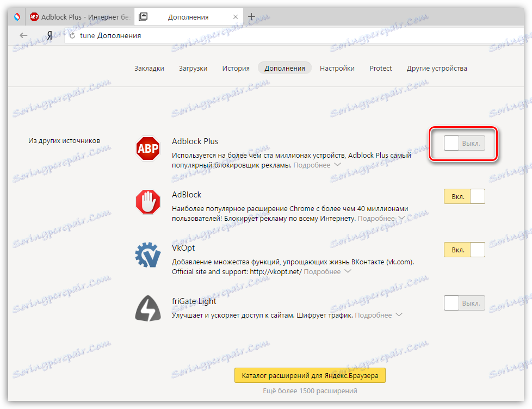Click the Adblock Plus extension icon
Screen dimensions: 532x409
coord(147,148)
